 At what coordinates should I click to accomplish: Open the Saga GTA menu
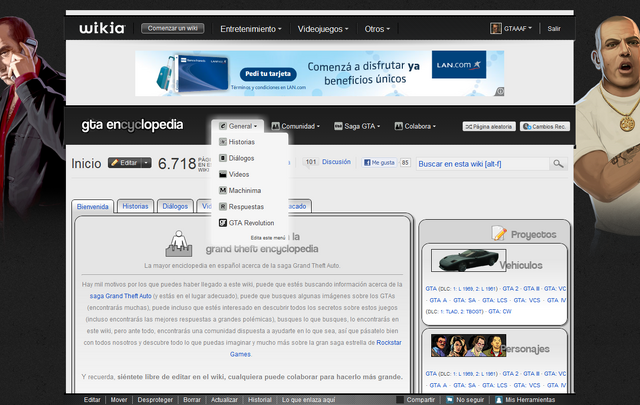357,126
